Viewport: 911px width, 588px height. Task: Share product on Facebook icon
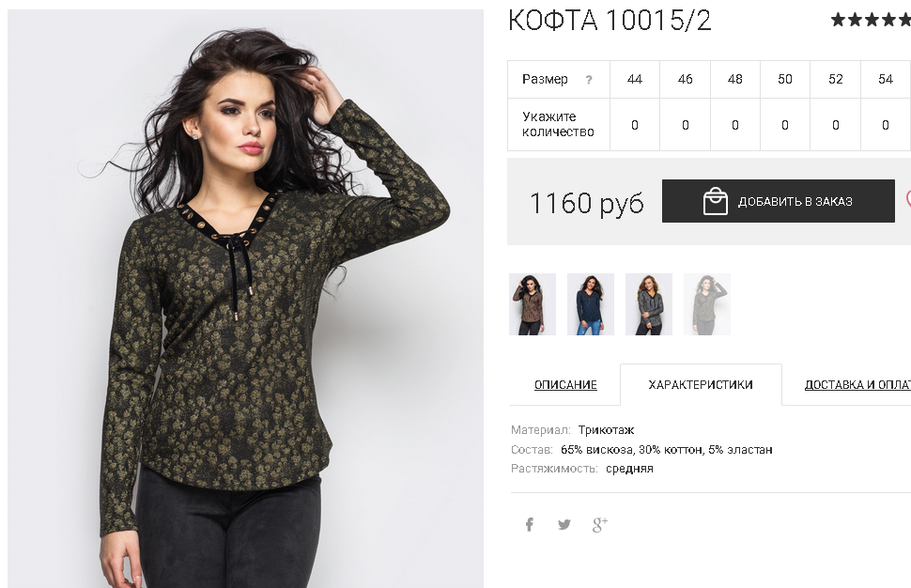click(x=530, y=525)
